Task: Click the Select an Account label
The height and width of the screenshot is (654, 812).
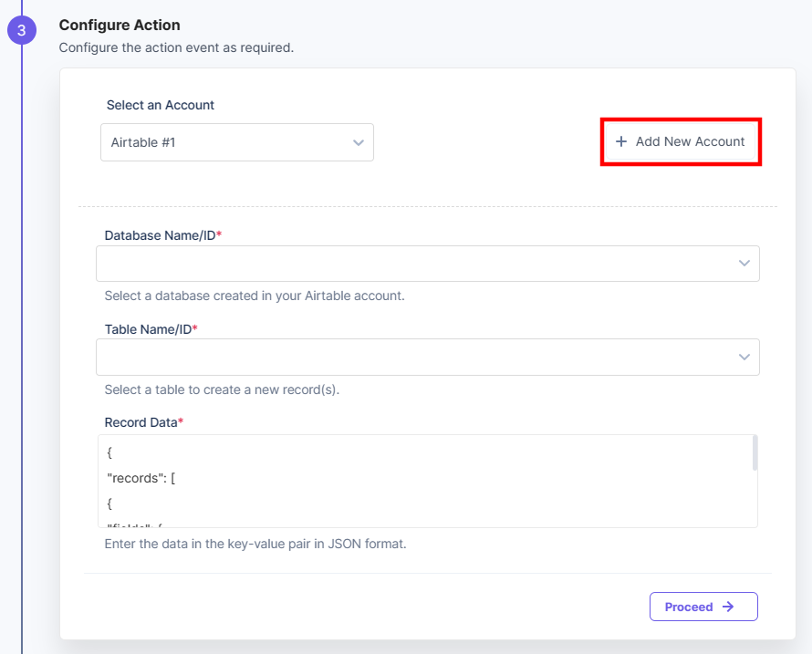Action: click(160, 105)
